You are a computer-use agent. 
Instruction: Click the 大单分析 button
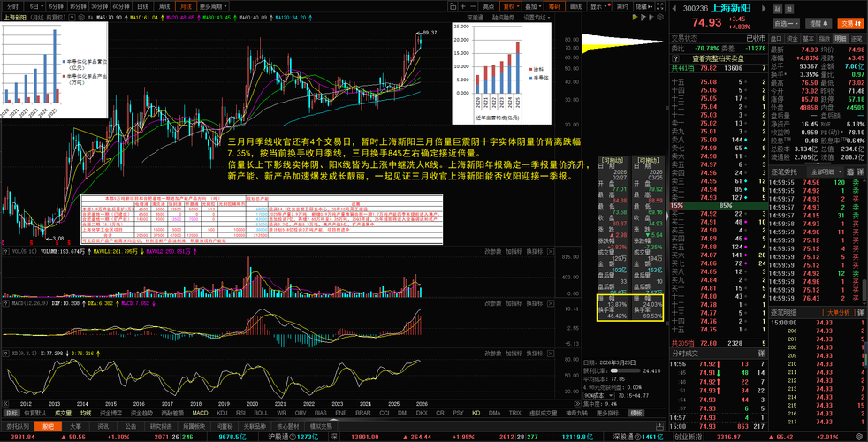[837, 312]
